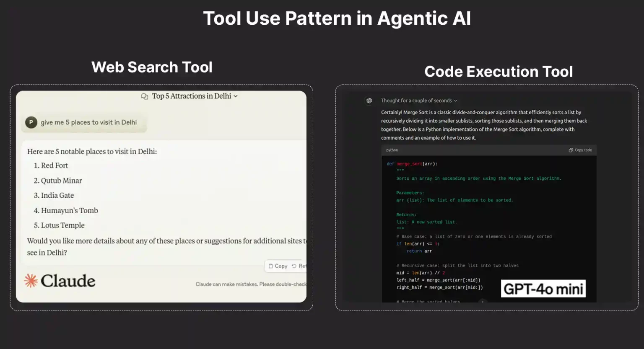Click the 'Web Search Tool' heading
This screenshot has width=644, height=349.
point(152,67)
